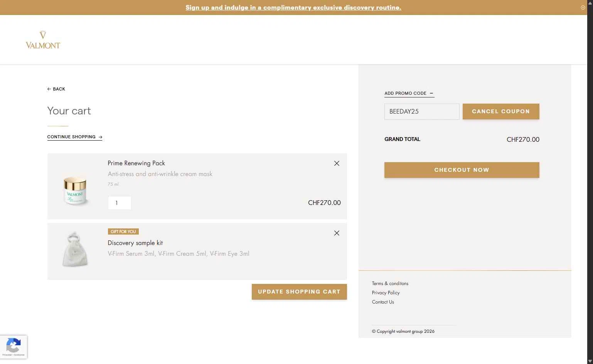
Task: Click the CHECKOUT NOW button
Action: pyautogui.click(x=462, y=170)
